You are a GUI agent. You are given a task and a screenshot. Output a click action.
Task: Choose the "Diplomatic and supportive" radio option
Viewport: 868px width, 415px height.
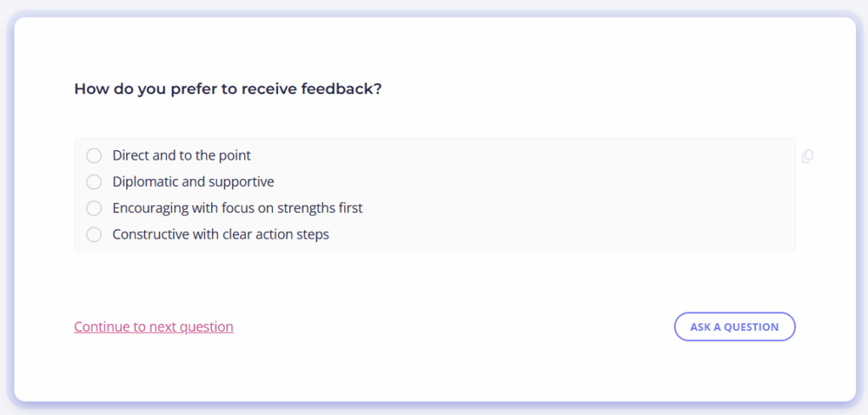click(94, 182)
